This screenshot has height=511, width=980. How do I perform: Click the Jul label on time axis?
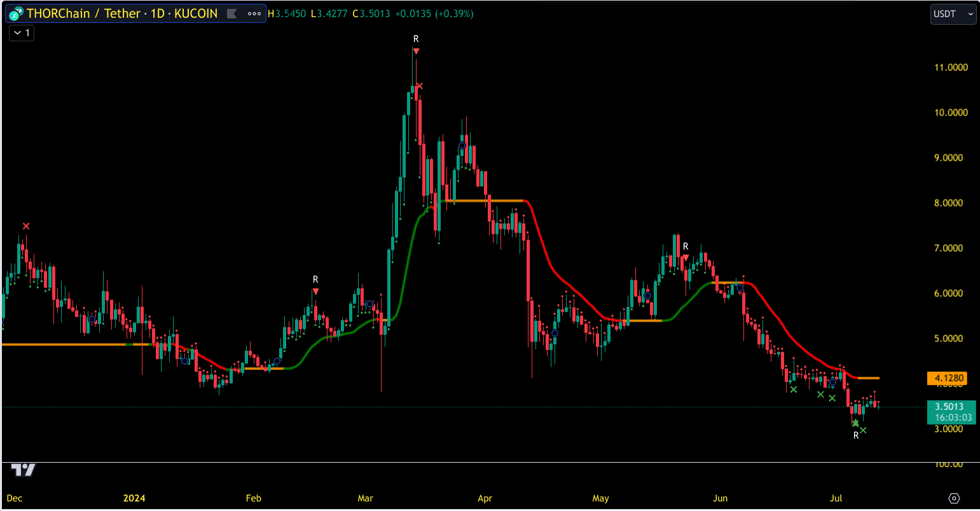(836, 498)
